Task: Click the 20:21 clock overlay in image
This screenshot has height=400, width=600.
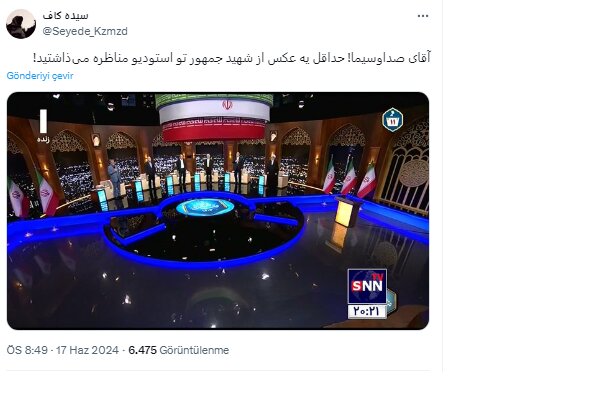Action: point(367,311)
